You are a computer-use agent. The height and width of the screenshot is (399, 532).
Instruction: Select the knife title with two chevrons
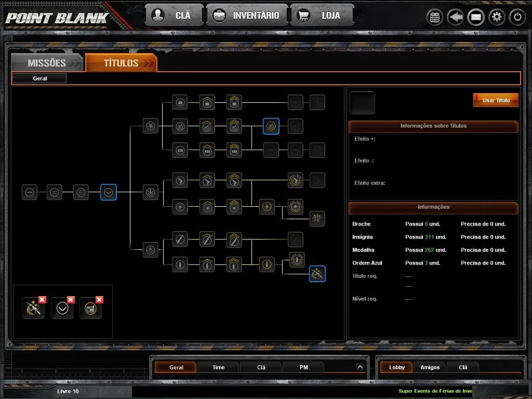coord(234,240)
